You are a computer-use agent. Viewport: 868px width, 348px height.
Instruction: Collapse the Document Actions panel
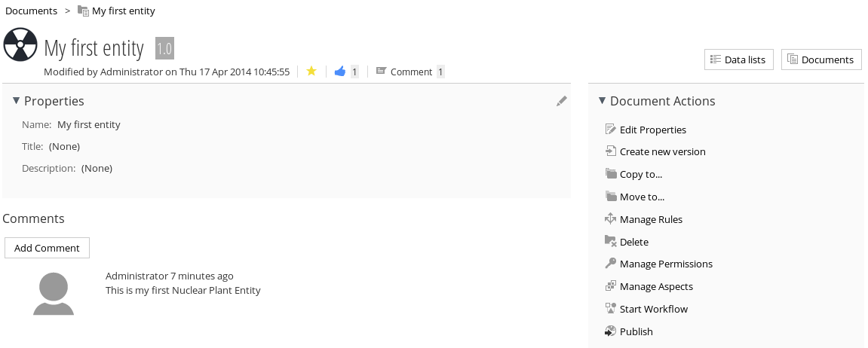(x=603, y=100)
